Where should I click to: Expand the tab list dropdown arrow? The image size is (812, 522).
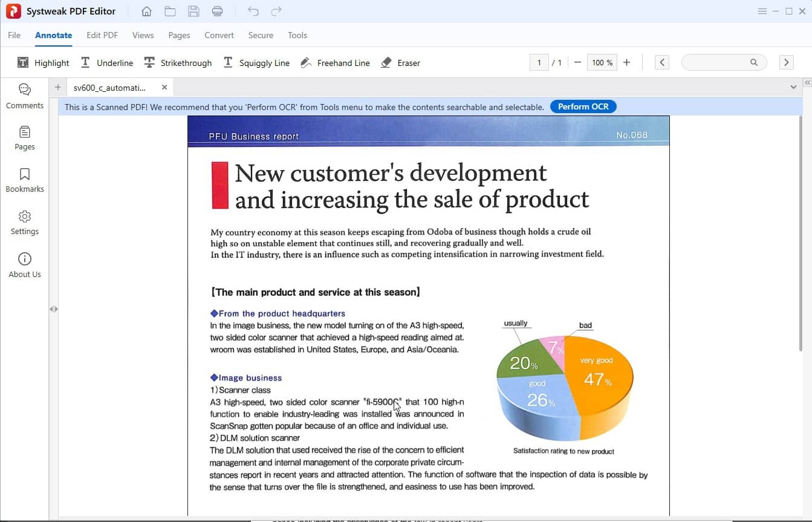point(793,87)
